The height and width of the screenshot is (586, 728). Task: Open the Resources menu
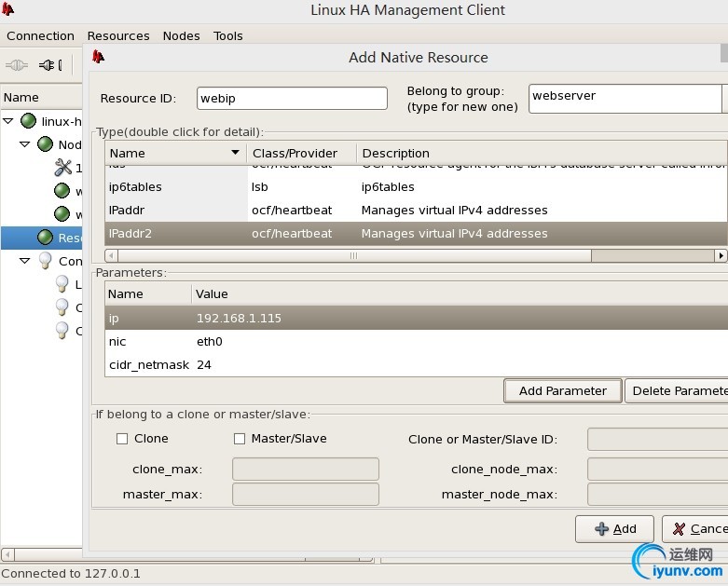pos(118,35)
